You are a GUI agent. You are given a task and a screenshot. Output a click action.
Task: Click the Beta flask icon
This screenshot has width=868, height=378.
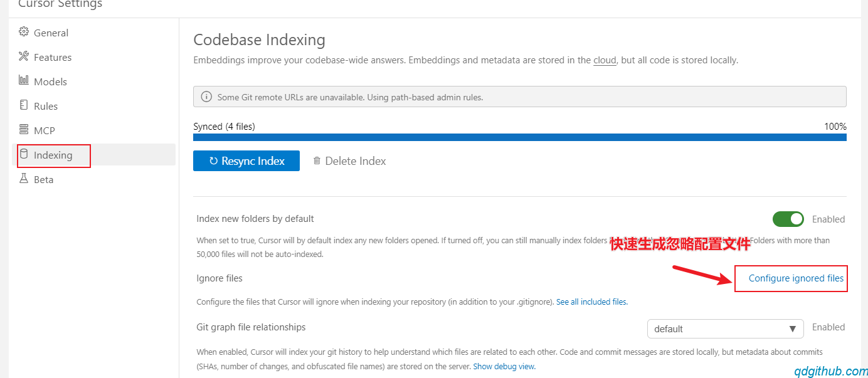click(24, 179)
